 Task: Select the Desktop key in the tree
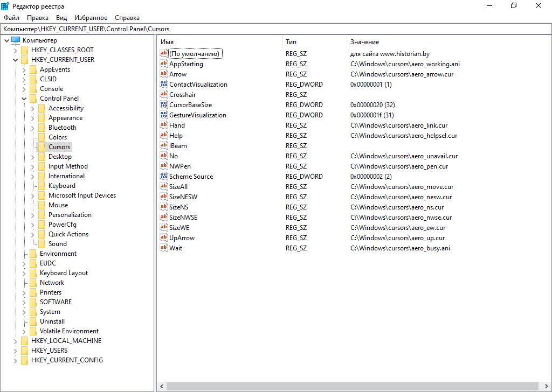pos(60,157)
